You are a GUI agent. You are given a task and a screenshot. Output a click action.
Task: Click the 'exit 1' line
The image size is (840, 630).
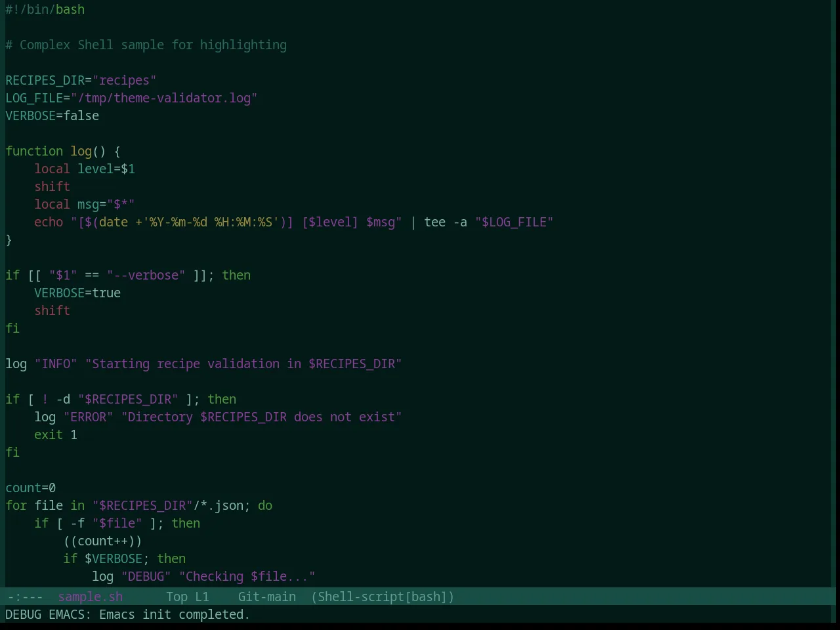point(56,434)
